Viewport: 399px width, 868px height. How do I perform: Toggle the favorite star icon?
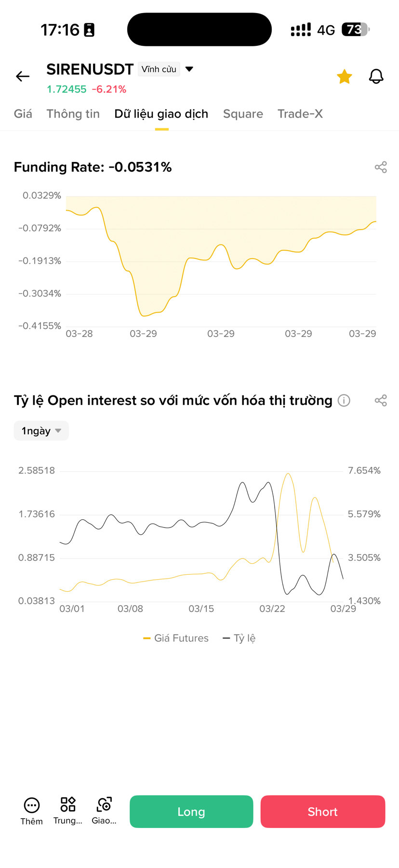tap(344, 77)
